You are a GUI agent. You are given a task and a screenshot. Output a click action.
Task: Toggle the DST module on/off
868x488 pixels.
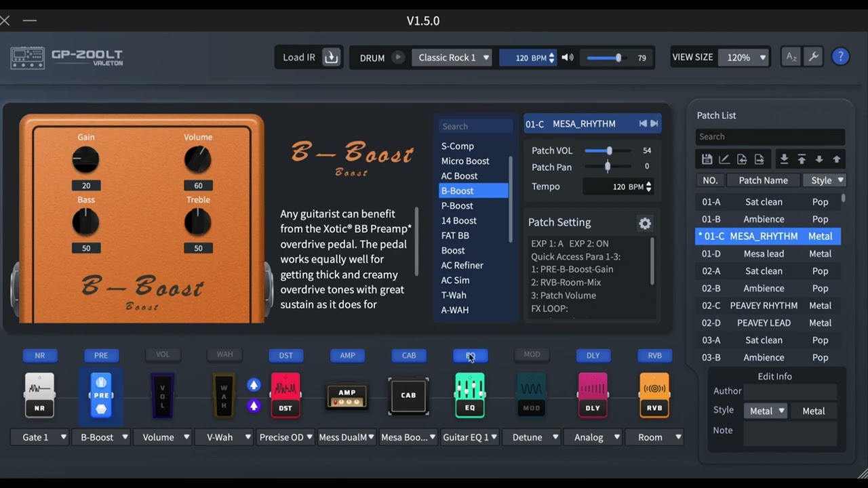[286, 355]
